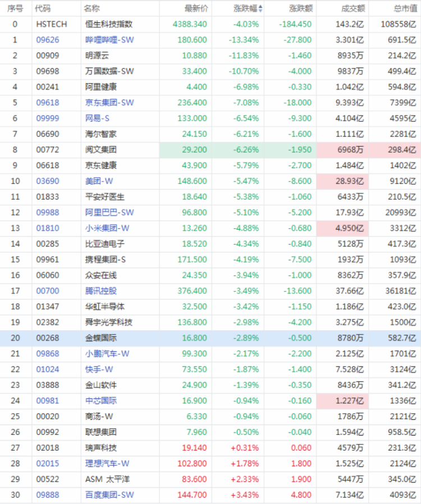Select 阅文集团 latest price 29.200
This screenshot has width=421, height=504.
click(194, 150)
